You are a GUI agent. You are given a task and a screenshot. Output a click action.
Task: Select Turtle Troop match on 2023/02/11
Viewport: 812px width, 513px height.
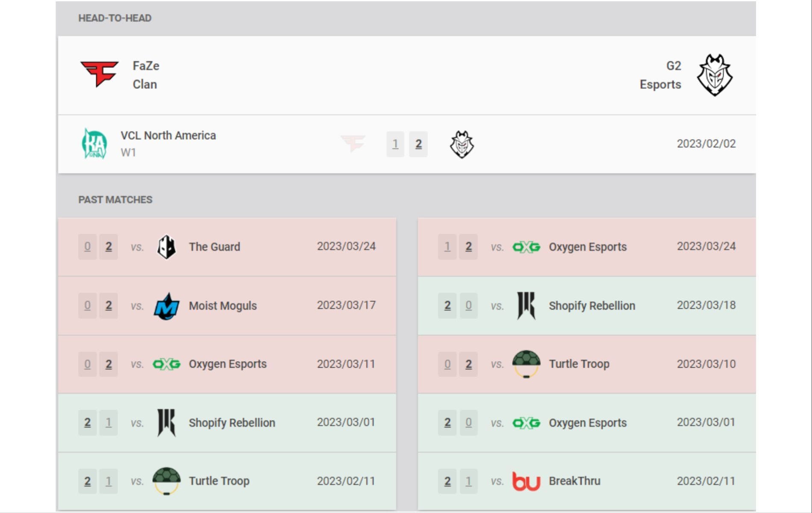tap(219, 481)
